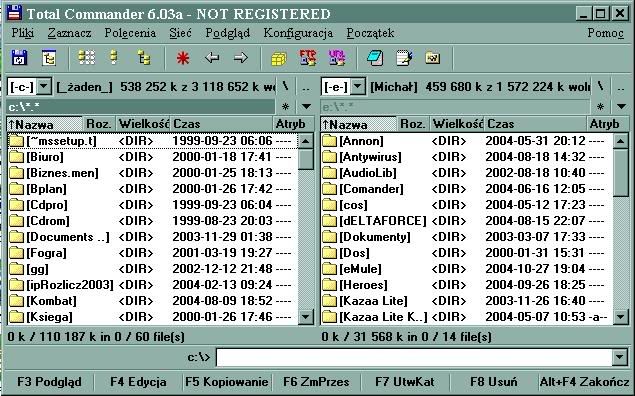Select the [Biuro] folder in left panel
The image size is (635, 396).
pos(152,157)
